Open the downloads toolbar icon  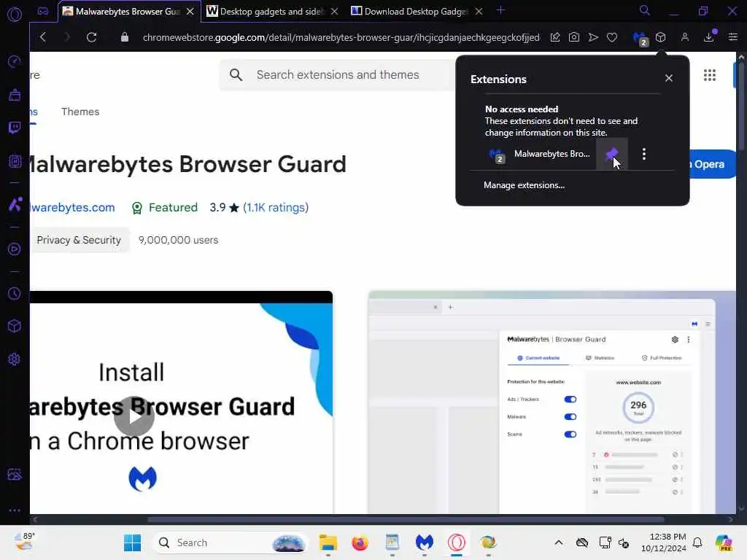(709, 36)
